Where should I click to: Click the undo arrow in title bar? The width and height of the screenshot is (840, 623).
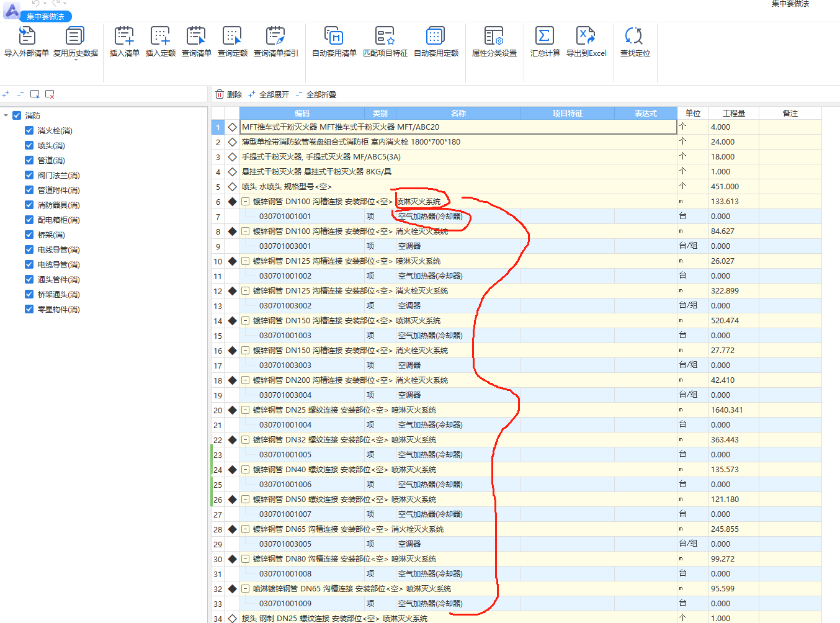pos(36,3)
